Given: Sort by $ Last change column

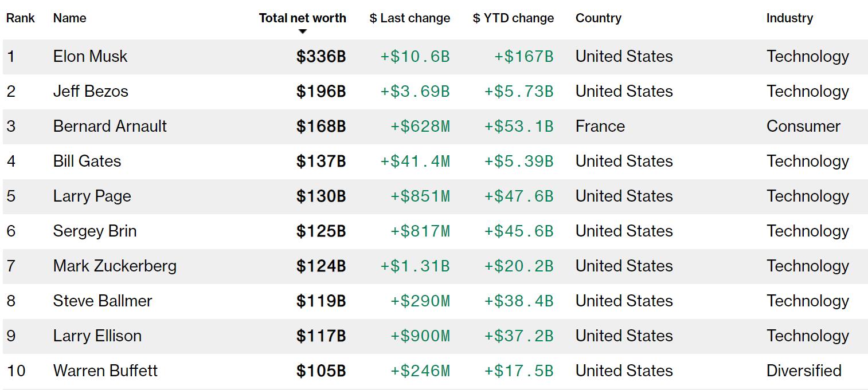Looking at the screenshot, I should click(x=409, y=18).
